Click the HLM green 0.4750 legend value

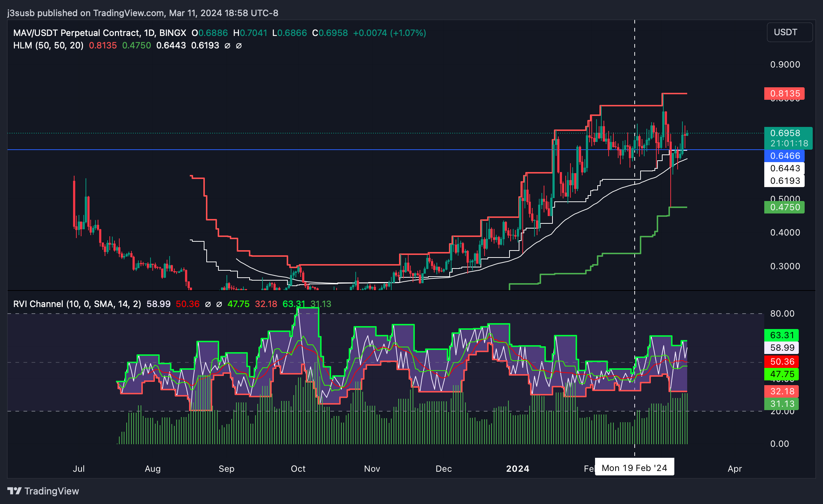coord(136,45)
